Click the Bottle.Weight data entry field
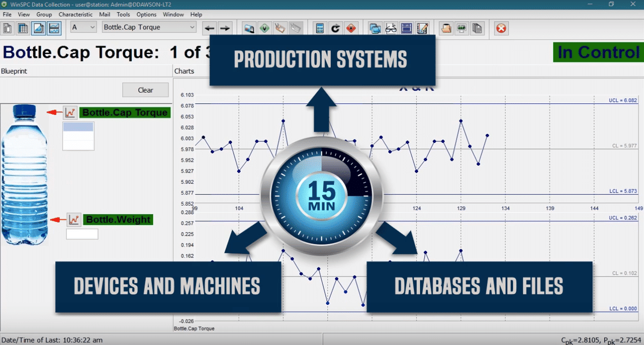Image resolution: width=644 pixels, height=345 pixels. [x=82, y=234]
